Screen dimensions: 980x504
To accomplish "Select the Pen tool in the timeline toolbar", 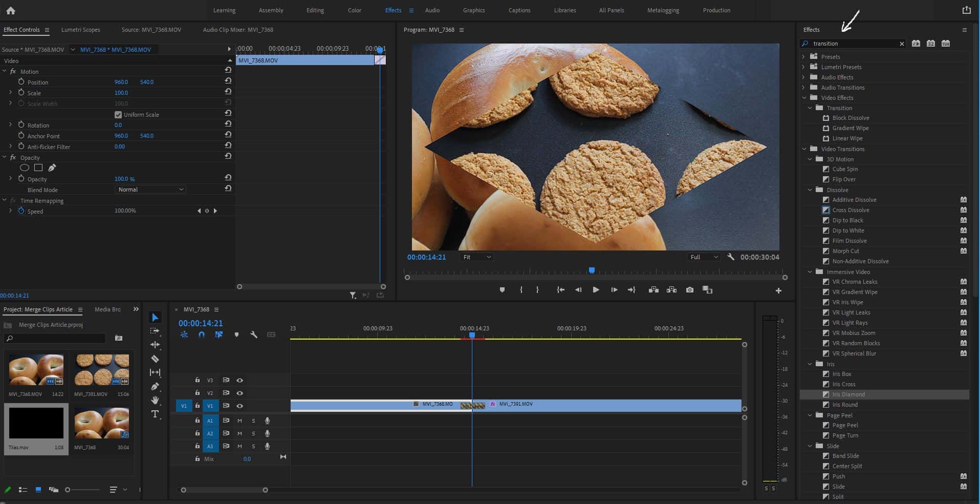I will pyautogui.click(x=155, y=386).
